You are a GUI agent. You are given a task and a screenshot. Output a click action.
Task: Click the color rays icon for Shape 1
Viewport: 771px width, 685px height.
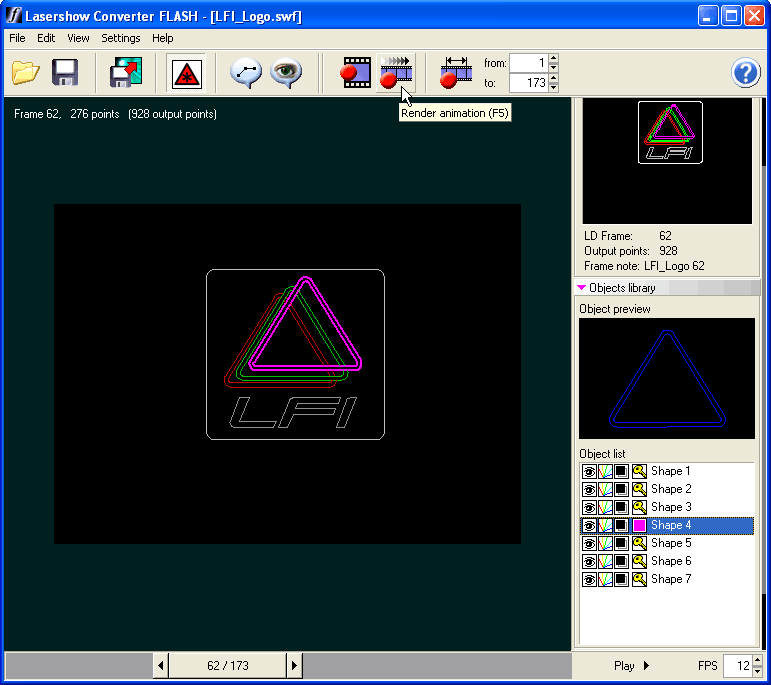(x=605, y=471)
